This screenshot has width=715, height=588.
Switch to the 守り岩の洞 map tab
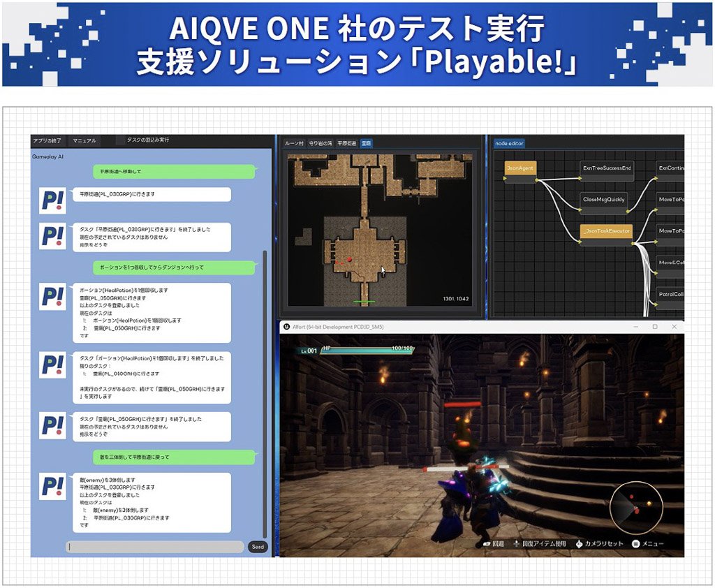pos(320,143)
